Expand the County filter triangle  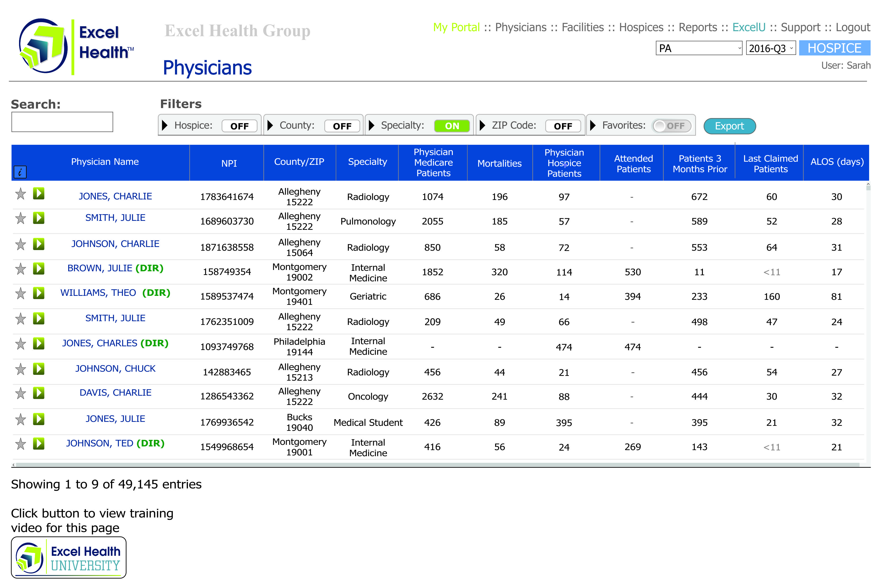coord(270,125)
